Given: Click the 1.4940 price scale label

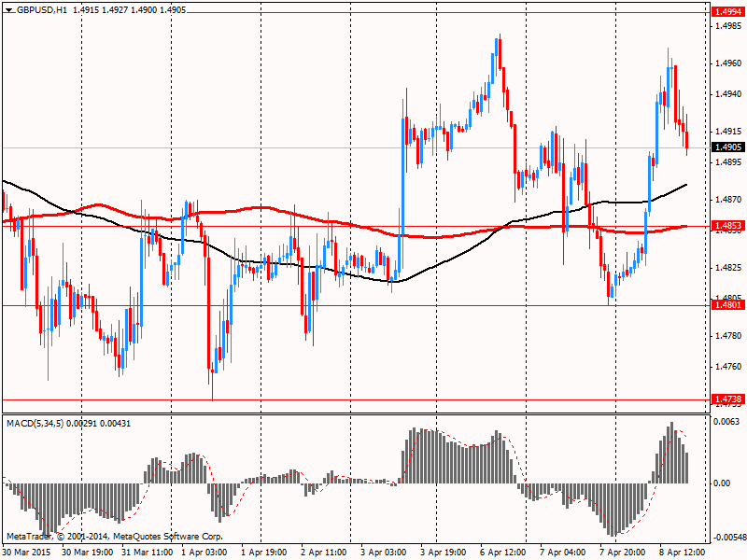Looking at the screenshot, I should click(x=729, y=94).
